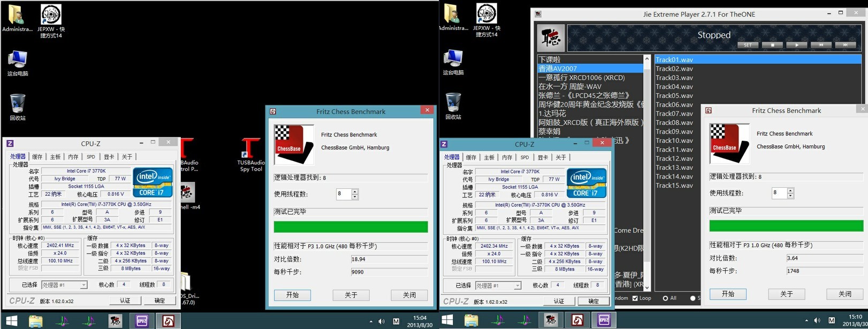This screenshot has height=329, width=868.
Task: Stop playback in Jie Extreme Player
Action: click(772, 45)
